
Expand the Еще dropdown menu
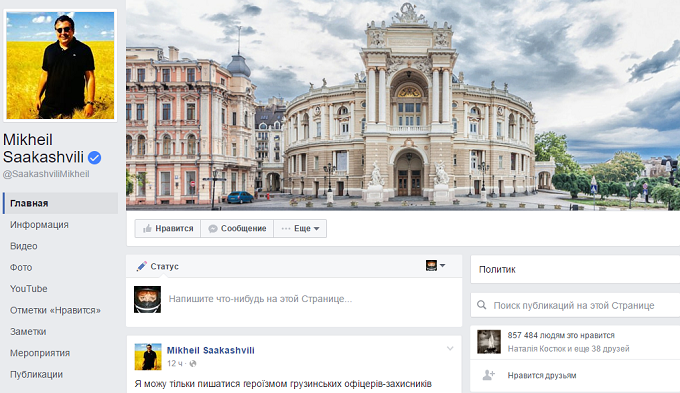point(300,229)
